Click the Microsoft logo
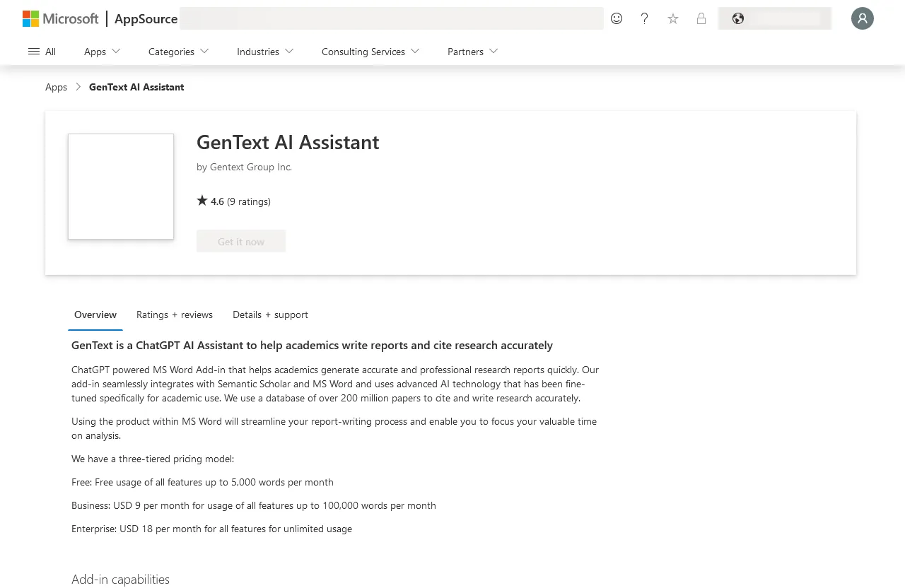The image size is (905, 588). click(61, 18)
